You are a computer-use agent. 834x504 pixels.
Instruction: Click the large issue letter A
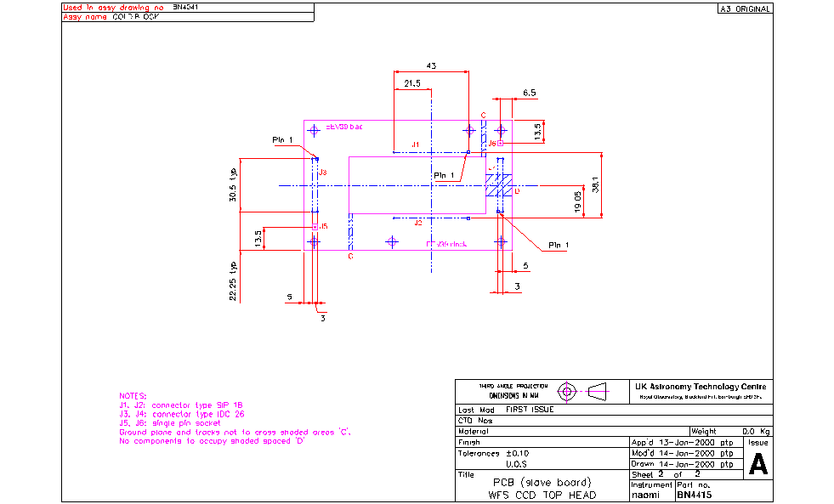click(757, 465)
